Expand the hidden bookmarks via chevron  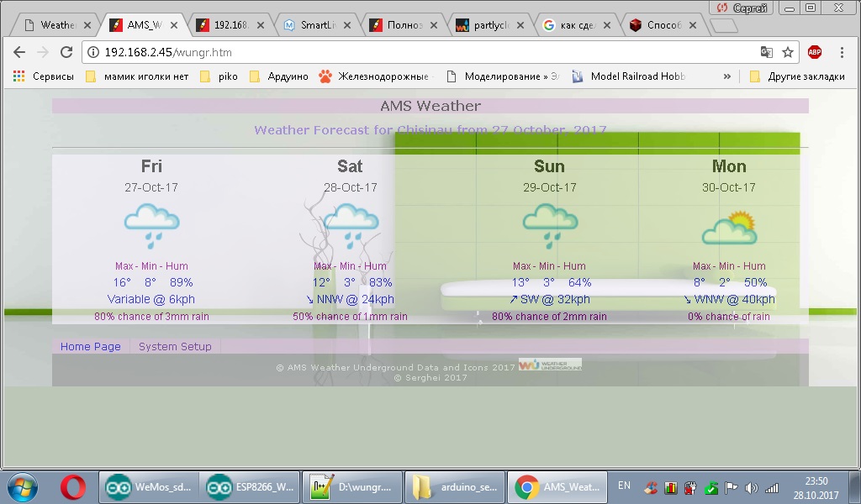coord(726,76)
